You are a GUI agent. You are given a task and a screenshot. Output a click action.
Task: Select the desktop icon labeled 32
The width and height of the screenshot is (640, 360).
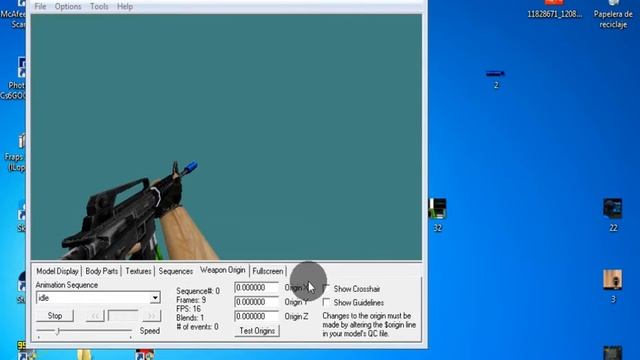(438, 214)
